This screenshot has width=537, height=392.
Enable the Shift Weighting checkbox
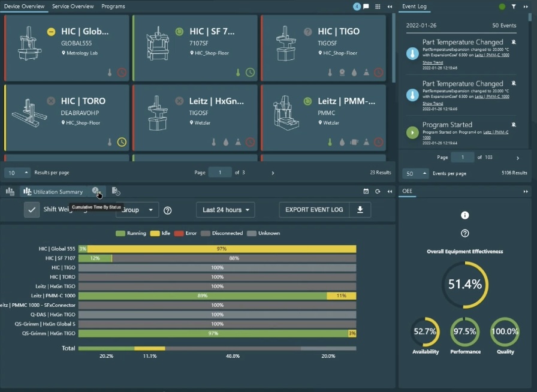coord(31,210)
